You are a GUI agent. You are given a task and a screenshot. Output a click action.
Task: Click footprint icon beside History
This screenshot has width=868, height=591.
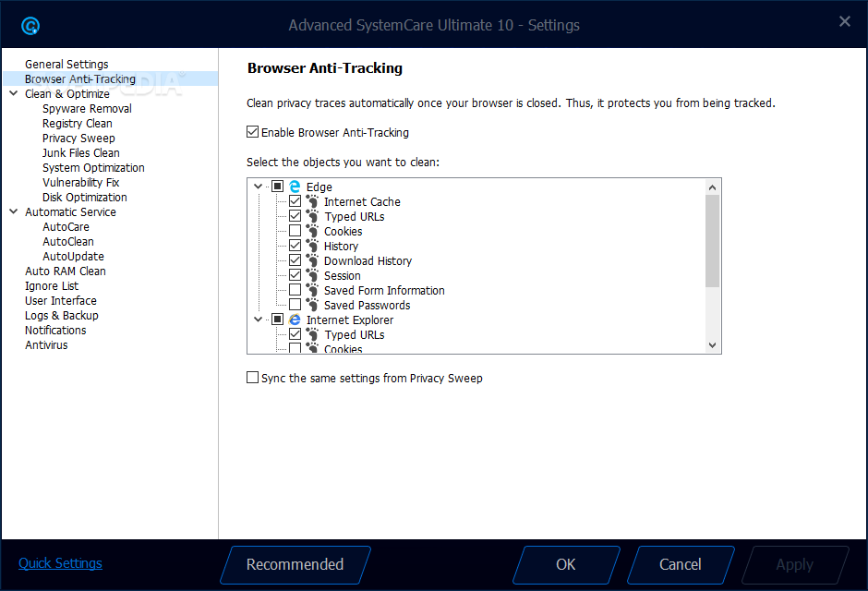[x=312, y=246]
